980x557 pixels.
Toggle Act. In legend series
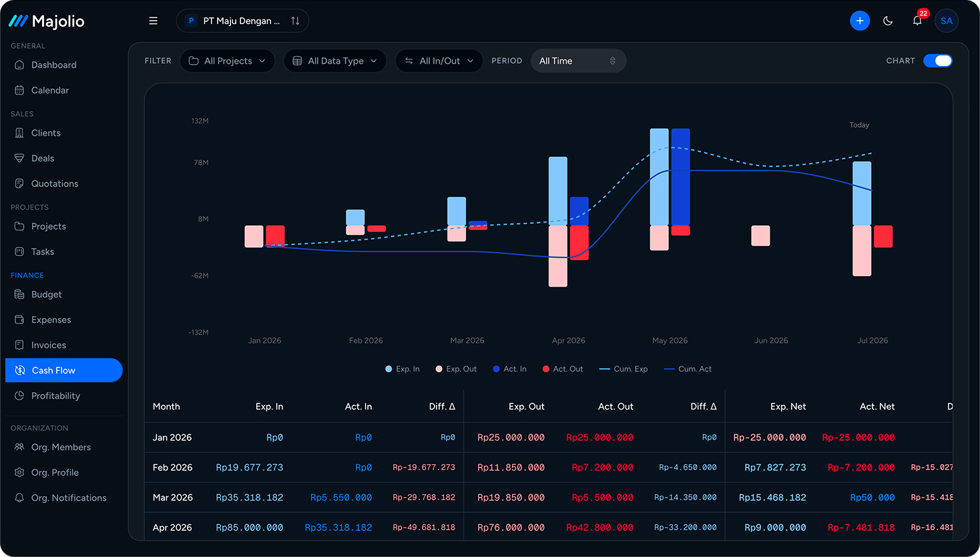(x=509, y=369)
